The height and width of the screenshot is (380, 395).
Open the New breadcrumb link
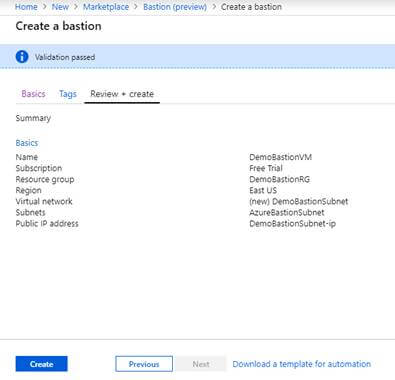(60, 7)
